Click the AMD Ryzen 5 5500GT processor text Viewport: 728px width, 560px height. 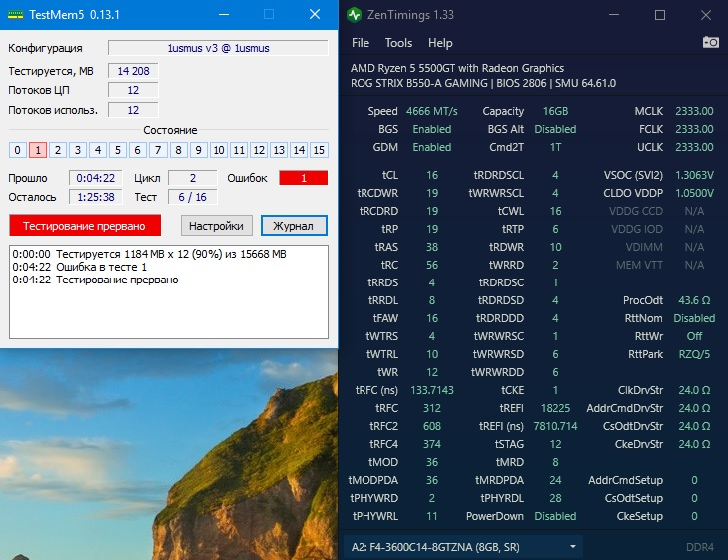tap(457, 68)
